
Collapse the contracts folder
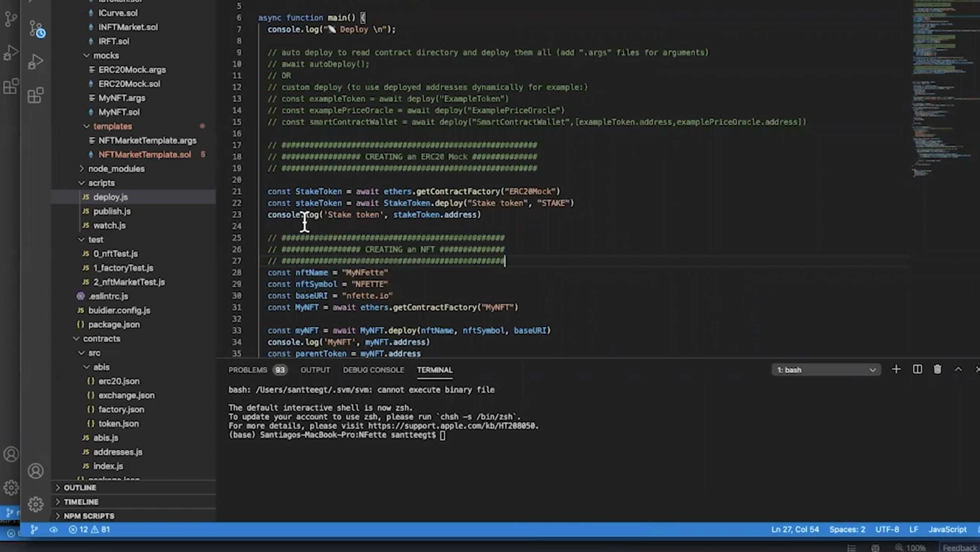tap(76, 339)
